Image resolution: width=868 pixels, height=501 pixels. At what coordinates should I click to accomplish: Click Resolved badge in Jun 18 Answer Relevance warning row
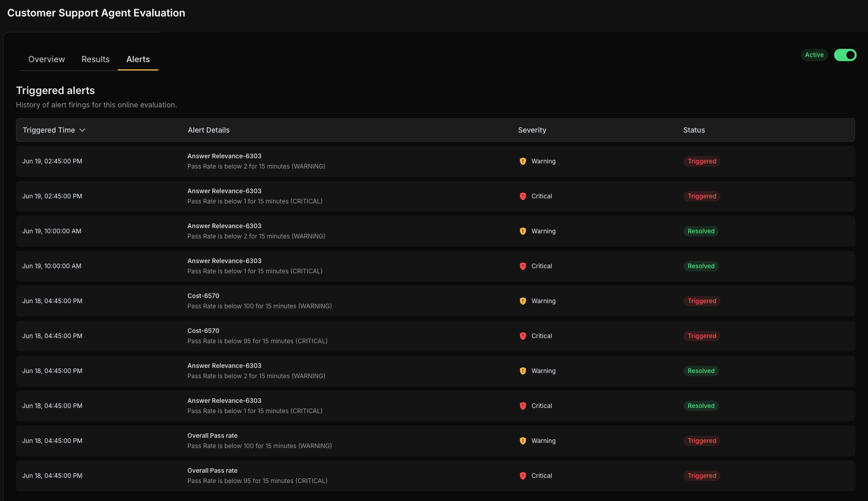701,371
